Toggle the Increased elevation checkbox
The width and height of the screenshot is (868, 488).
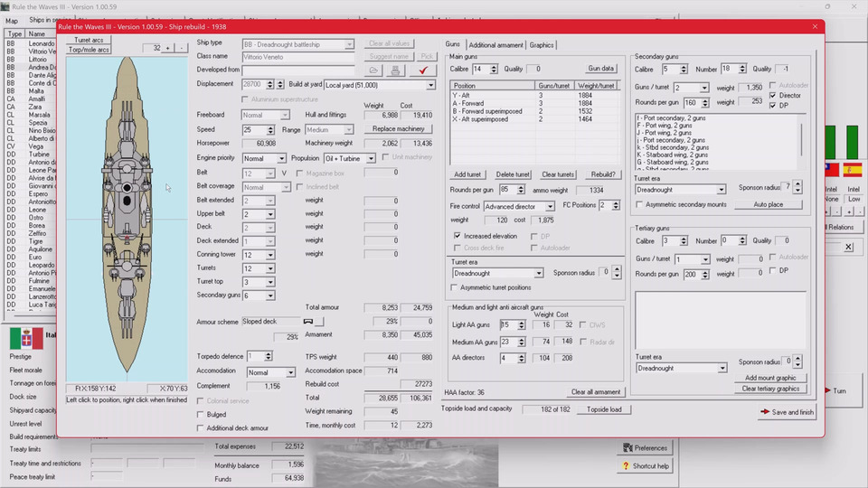coord(458,236)
